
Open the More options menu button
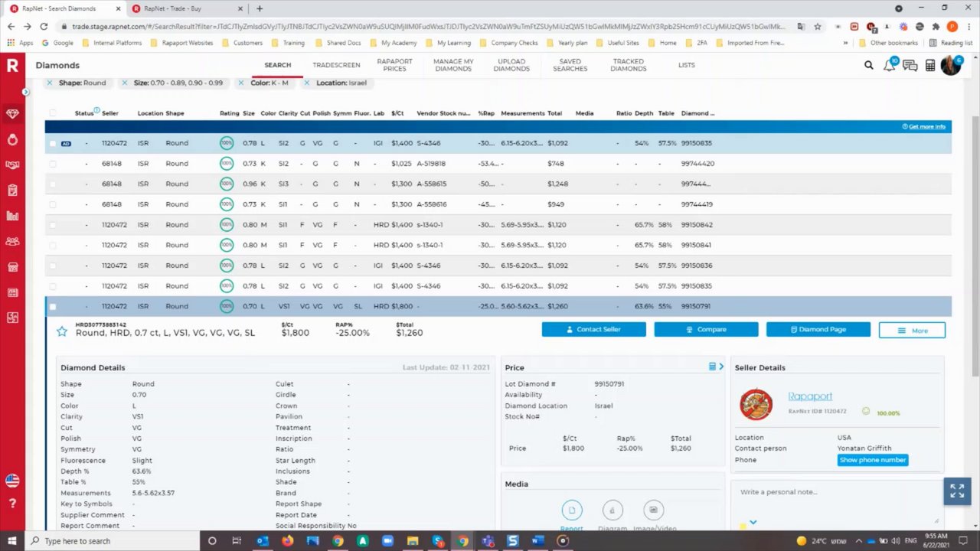coord(912,330)
